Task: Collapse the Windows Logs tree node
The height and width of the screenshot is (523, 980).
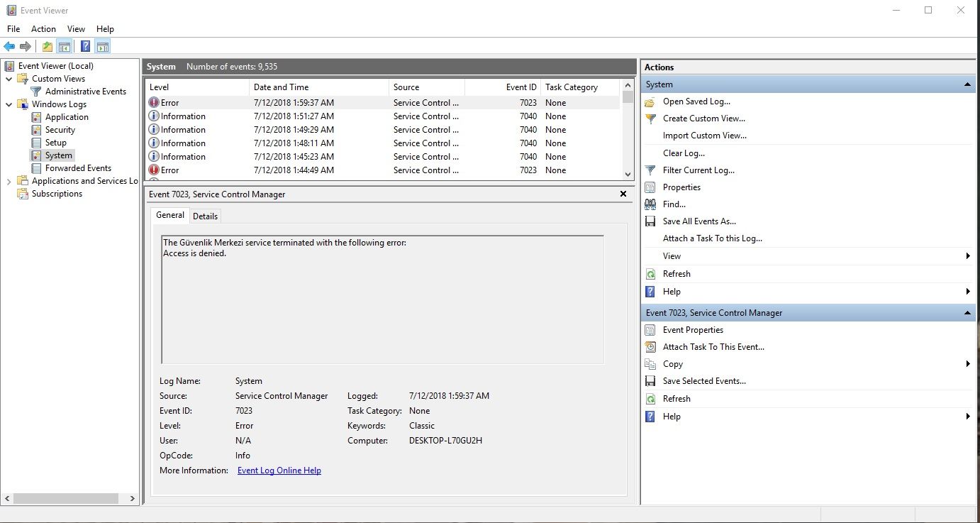Action: pos(9,104)
